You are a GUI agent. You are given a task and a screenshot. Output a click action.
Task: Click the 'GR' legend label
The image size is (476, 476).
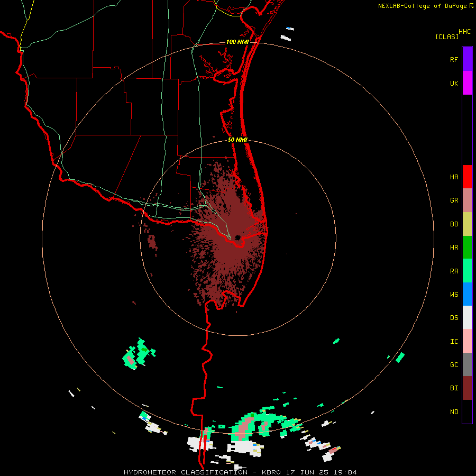tap(454, 200)
